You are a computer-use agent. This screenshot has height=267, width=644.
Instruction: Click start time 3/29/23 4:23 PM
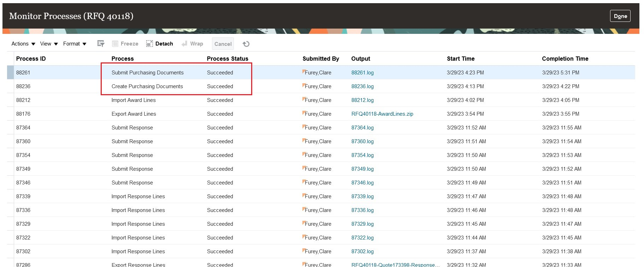point(465,73)
